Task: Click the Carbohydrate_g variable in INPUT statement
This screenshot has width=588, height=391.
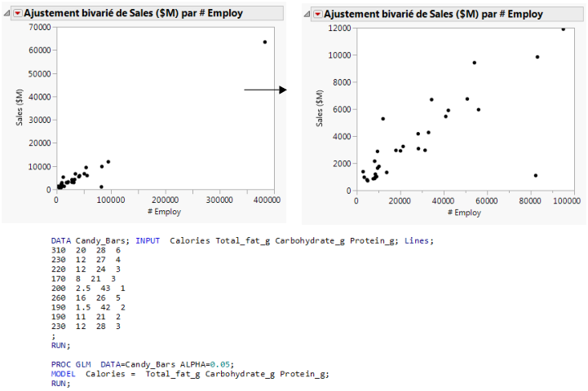Action: tap(310, 241)
